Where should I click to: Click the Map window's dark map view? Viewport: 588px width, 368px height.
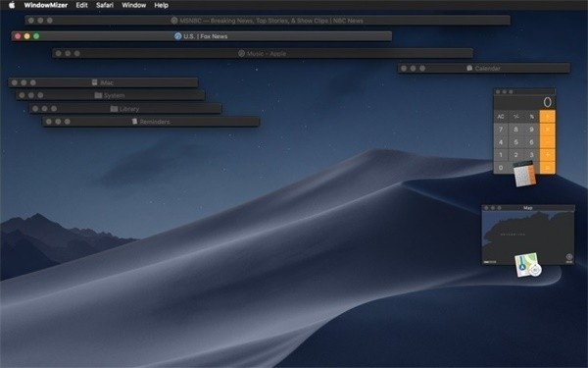click(528, 237)
